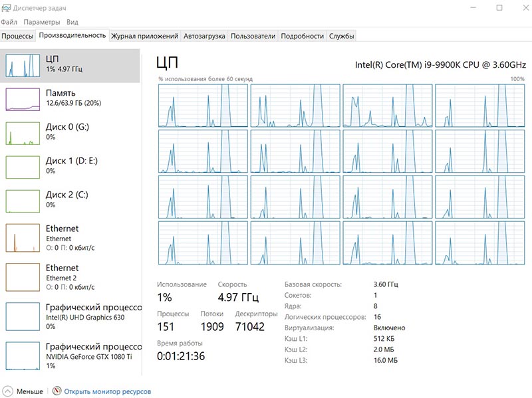Click the Кэш L1 value 512 КБ
The height and width of the screenshot is (398, 532).
pyautogui.click(x=384, y=339)
